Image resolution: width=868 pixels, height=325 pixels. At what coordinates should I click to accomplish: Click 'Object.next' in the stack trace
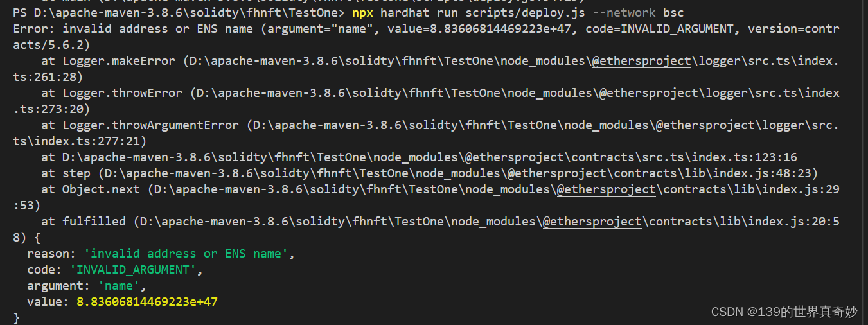(x=101, y=189)
